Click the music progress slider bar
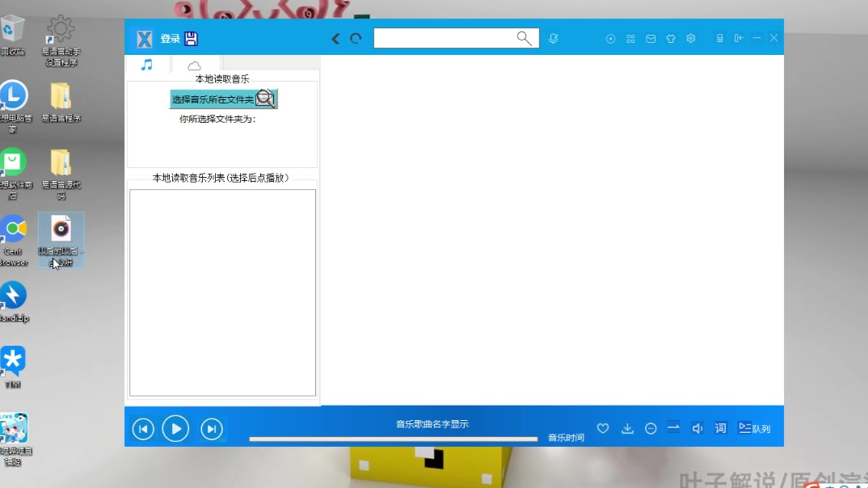868x488 pixels. (393, 440)
